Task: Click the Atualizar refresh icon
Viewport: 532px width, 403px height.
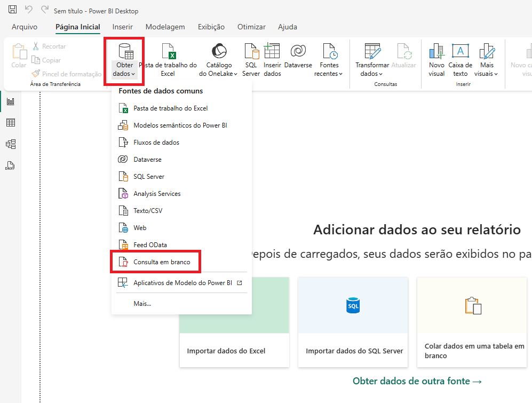Action: (404, 51)
